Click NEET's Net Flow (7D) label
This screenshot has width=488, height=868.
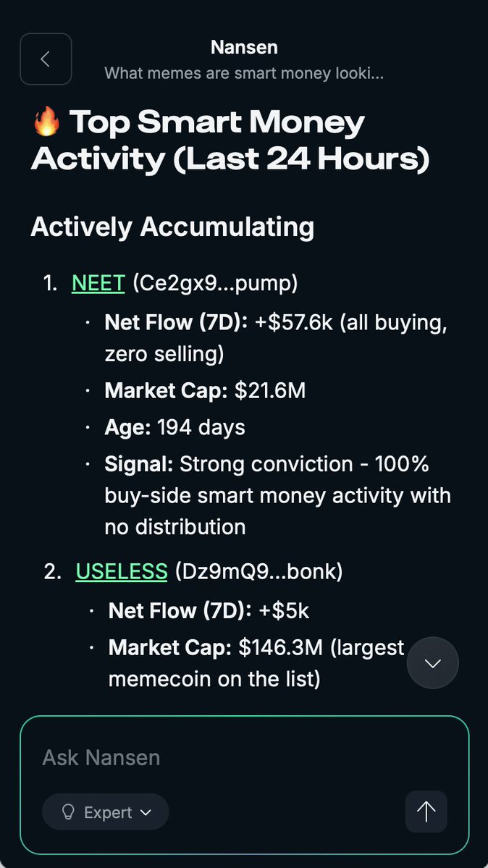point(177,322)
